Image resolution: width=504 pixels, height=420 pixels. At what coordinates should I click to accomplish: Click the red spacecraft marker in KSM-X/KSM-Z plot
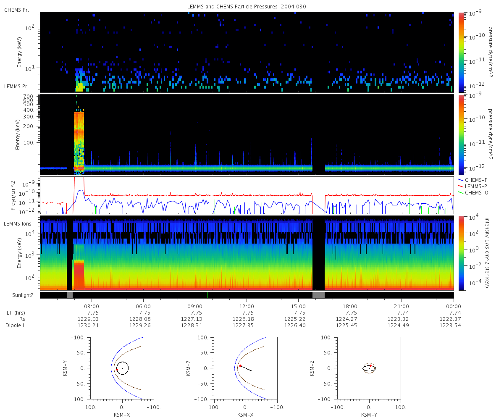tap(240, 366)
